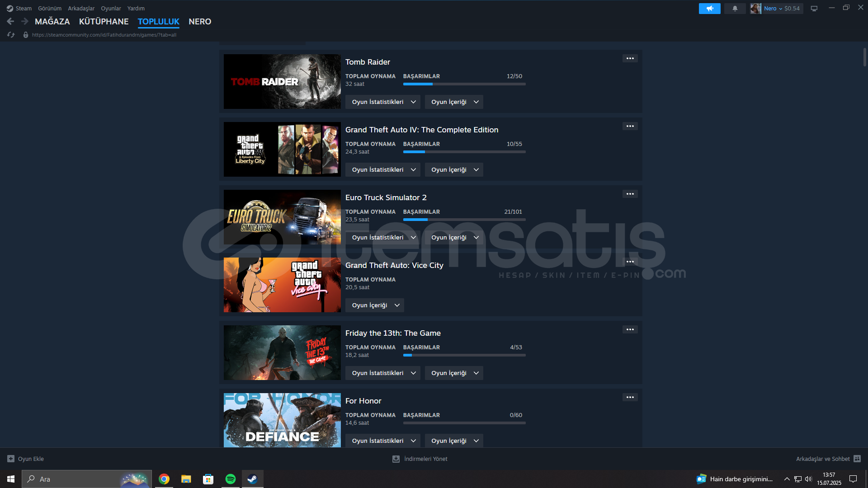Image resolution: width=868 pixels, height=488 pixels.
Task: Open the Arkadaşlar menu
Action: click(x=81, y=8)
